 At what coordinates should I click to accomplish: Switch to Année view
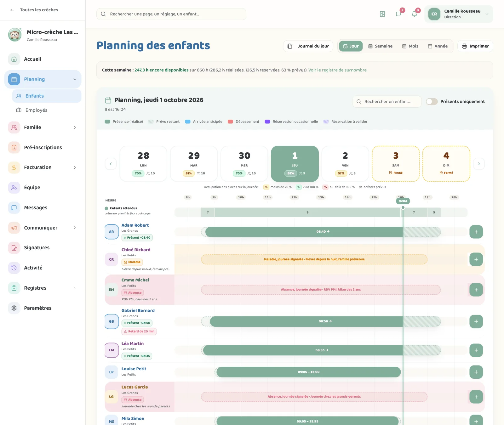click(x=438, y=46)
